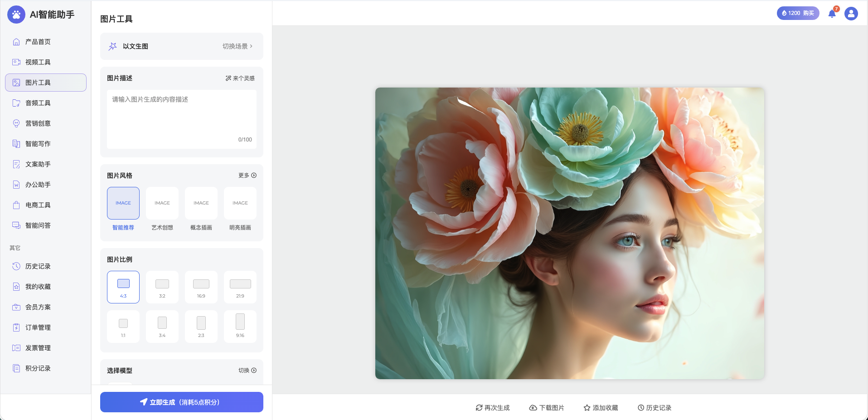Screen dimensions: 868x420
Task: Open 视频工具 in the sidebar
Action: click(38, 62)
